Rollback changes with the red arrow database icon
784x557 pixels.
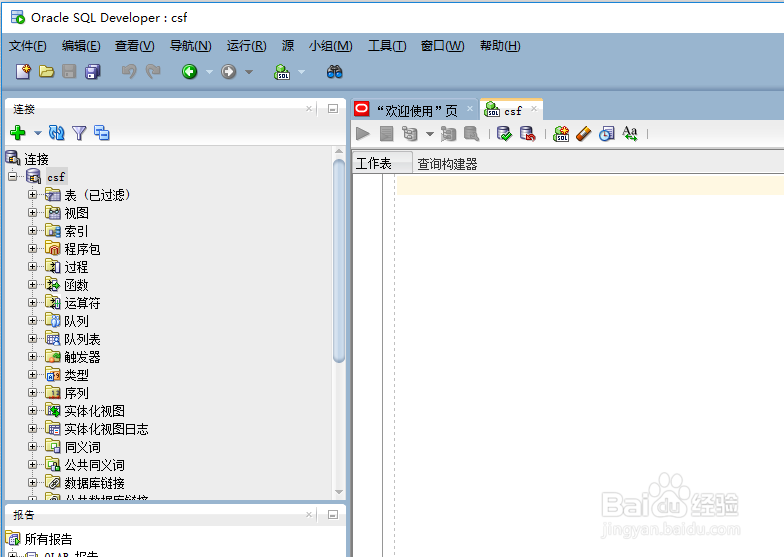528,134
